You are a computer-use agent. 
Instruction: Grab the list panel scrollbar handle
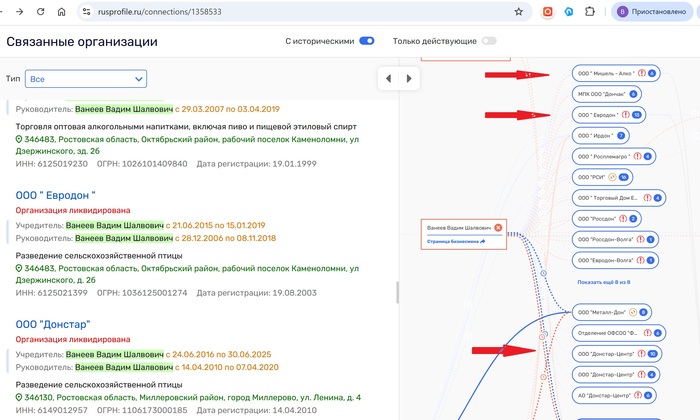pyautogui.click(x=397, y=292)
